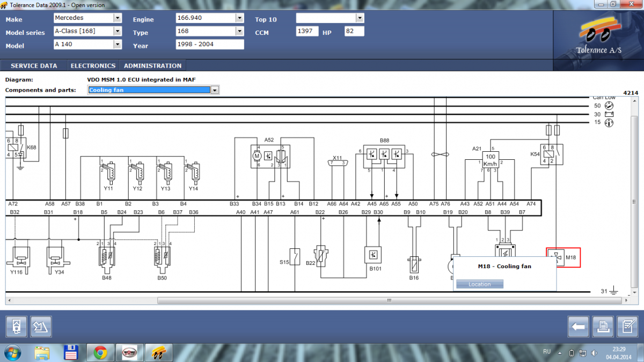Click the 'VDO MSM 1.0 ECU integrated in MAF' text
The width and height of the screenshot is (644, 362).
[141, 80]
